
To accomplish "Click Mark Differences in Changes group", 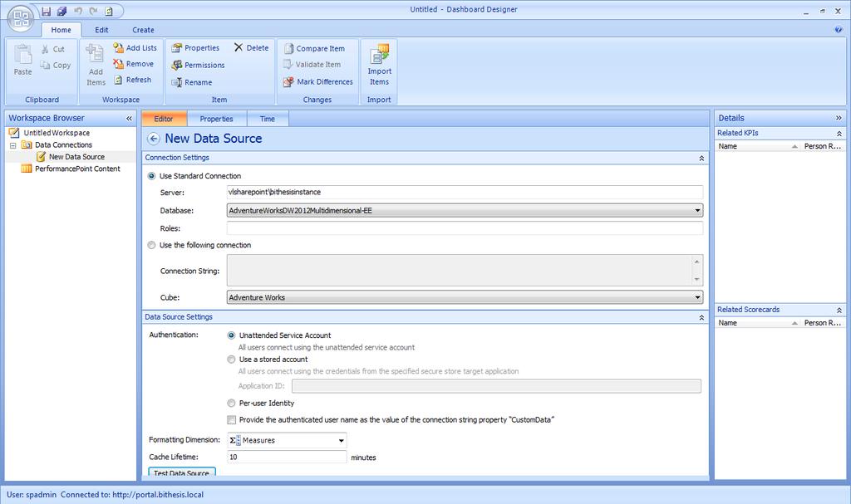I will pyautogui.click(x=318, y=82).
